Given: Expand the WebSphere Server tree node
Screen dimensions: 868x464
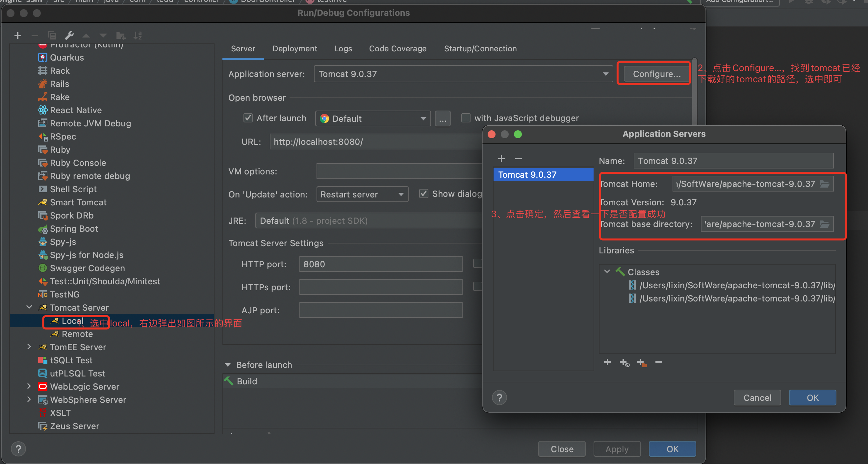Looking at the screenshot, I should point(29,399).
